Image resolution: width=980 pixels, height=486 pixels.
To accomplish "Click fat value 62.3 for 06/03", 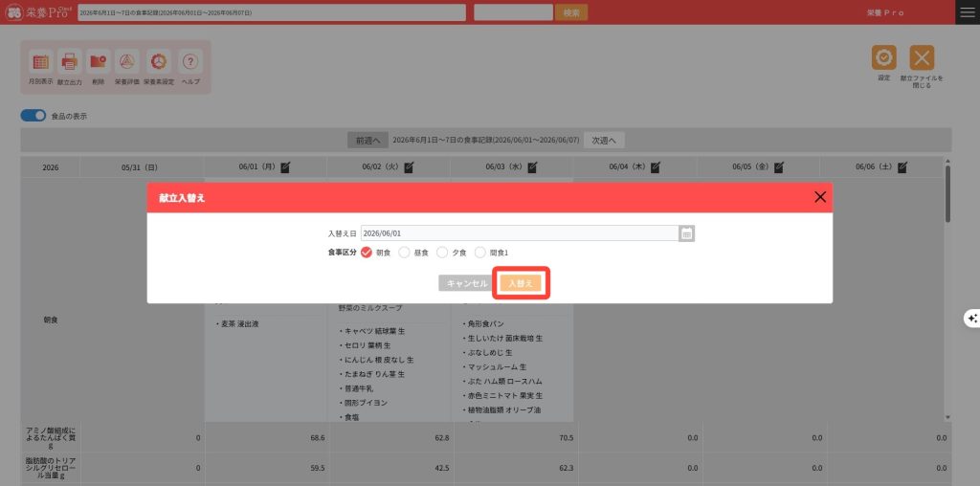I will tap(566, 467).
